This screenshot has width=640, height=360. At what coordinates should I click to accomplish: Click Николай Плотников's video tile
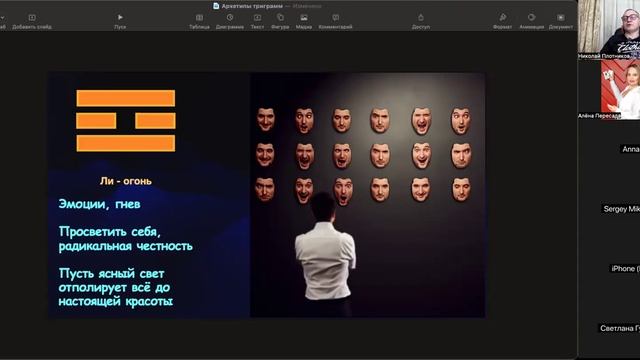click(x=609, y=29)
